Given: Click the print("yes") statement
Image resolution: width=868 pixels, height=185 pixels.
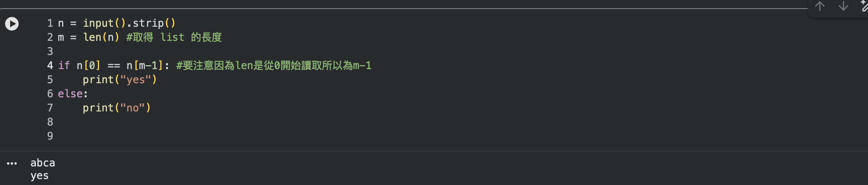Looking at the screenshot, I should tap(119, 79).
